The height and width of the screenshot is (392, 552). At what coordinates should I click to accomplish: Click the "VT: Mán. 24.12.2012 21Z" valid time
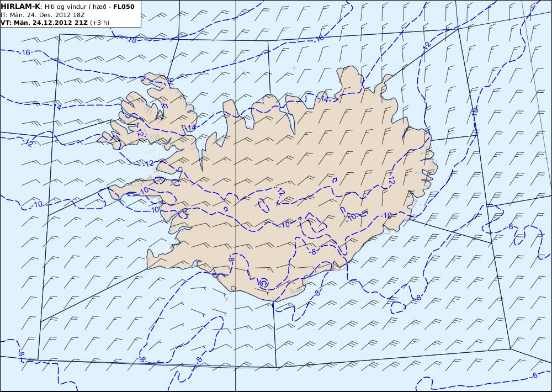44,23
